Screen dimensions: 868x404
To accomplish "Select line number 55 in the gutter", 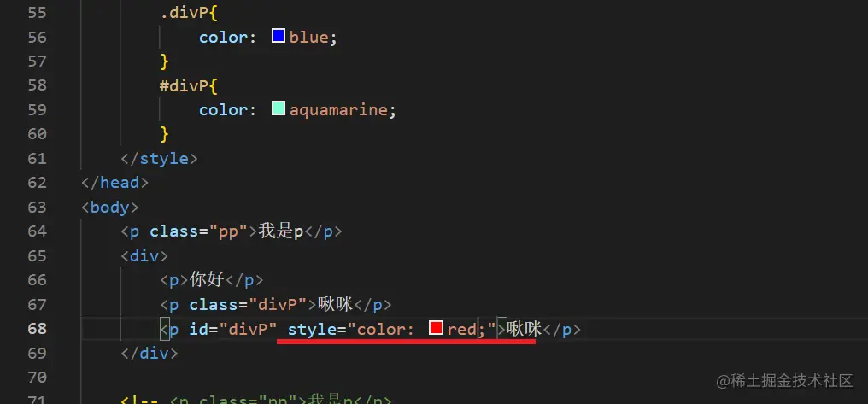I will point(37,13).
